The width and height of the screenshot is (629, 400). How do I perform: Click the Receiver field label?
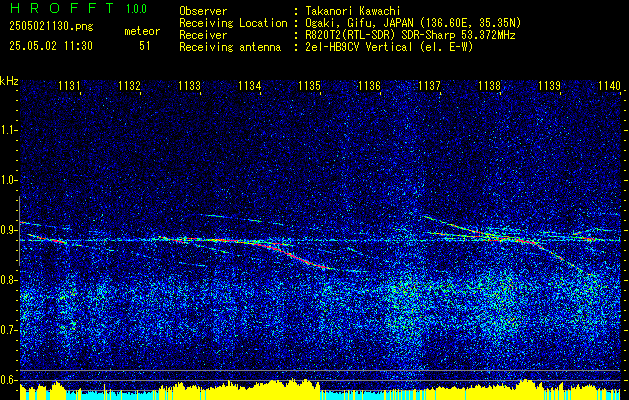click(x=203, y=35)
